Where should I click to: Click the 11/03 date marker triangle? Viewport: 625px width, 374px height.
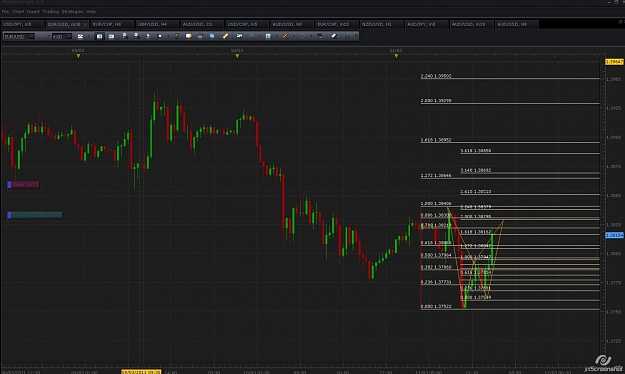396,56
